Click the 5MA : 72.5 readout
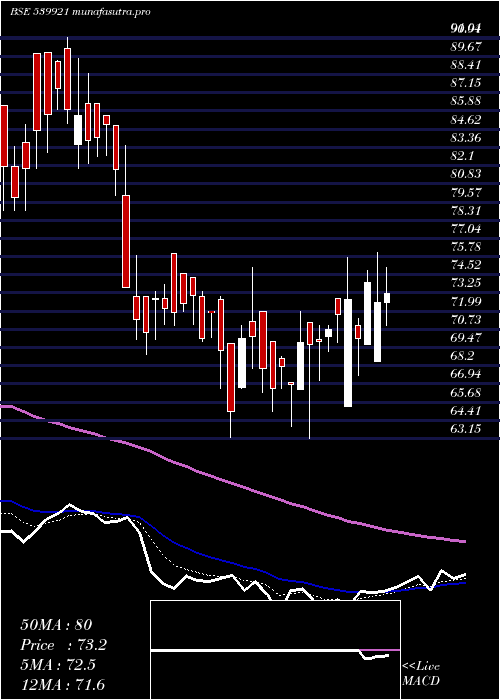 (x=60, y=665)
